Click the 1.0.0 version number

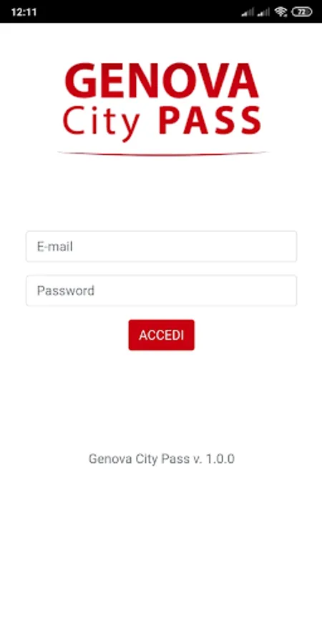[x=220, y=459]
